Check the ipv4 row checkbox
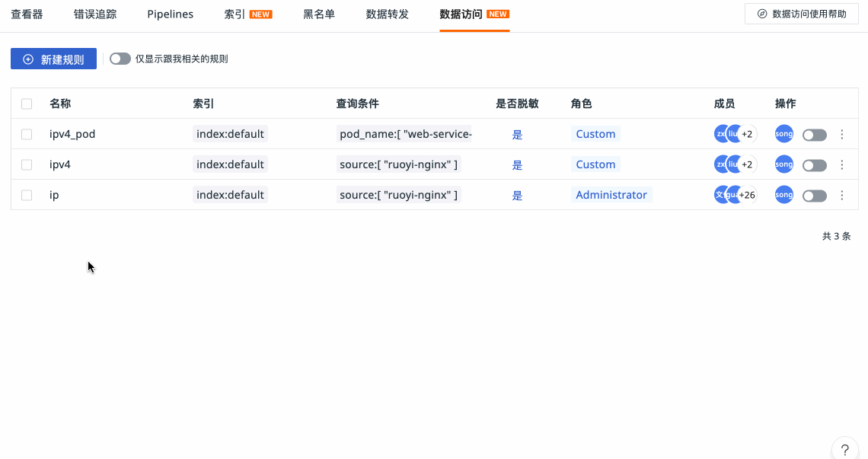The width and height of the screenshot is (868, 459). coord(27,164)
